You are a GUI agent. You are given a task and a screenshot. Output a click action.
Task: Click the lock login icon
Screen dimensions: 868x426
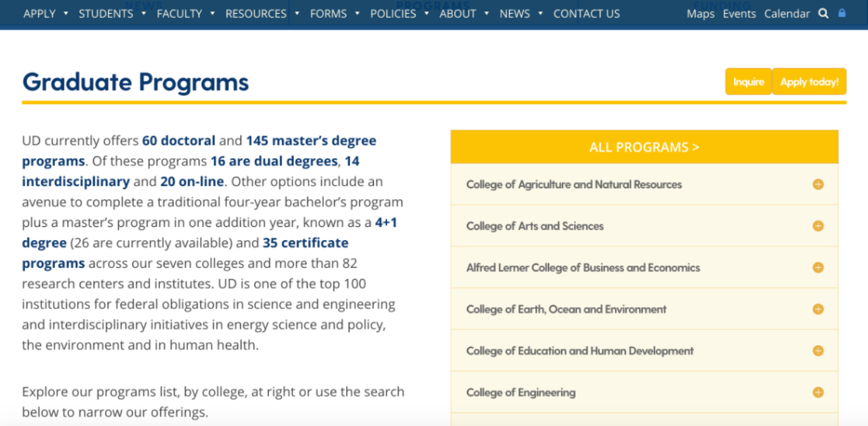pyautogui.click(x=841, y=13)
